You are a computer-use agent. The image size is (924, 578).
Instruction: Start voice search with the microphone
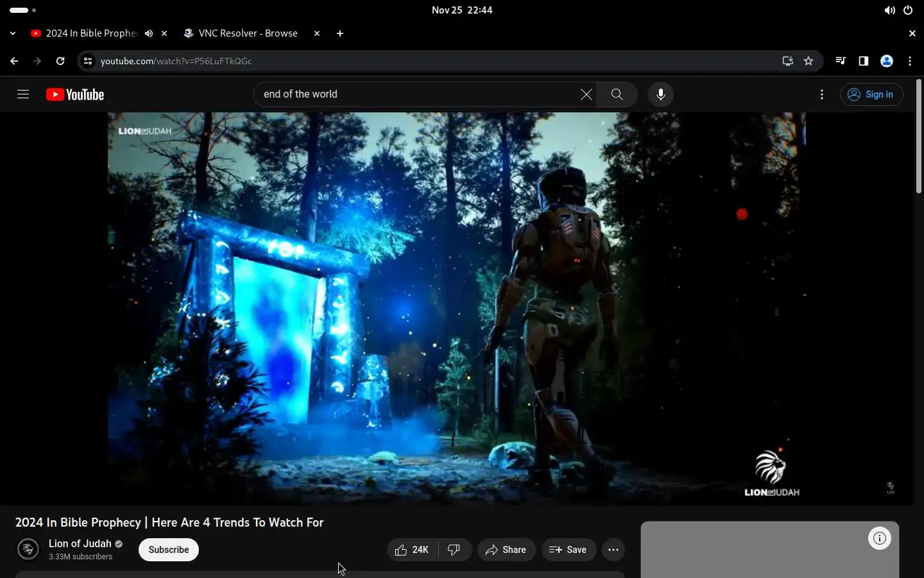(x=661, y=94)
